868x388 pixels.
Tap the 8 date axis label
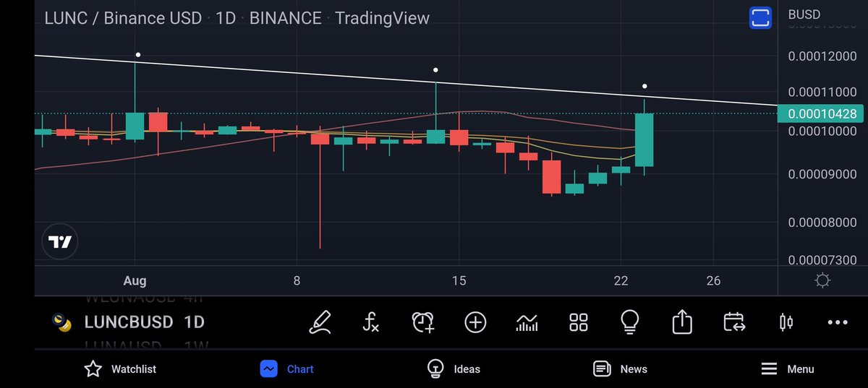pos(297,280)
